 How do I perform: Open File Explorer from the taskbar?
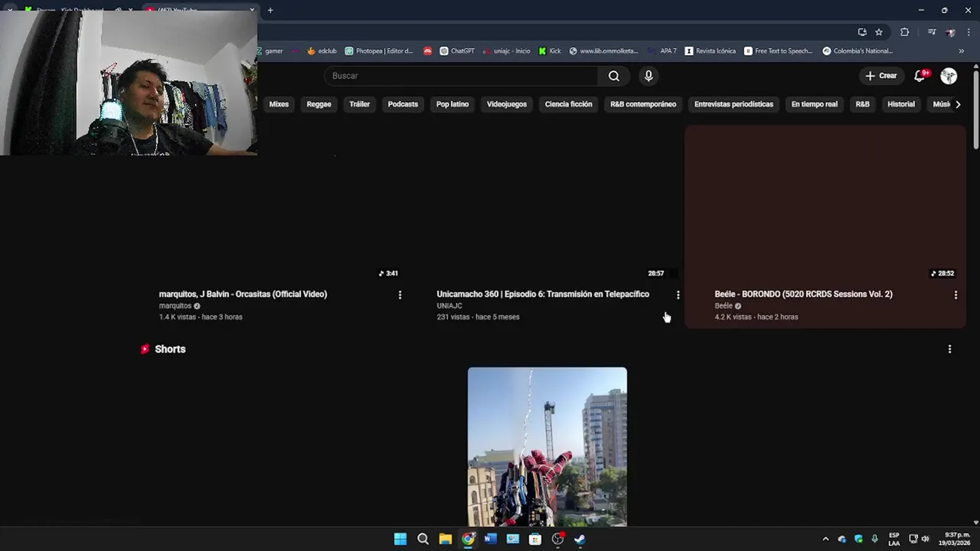pos(445,539)
